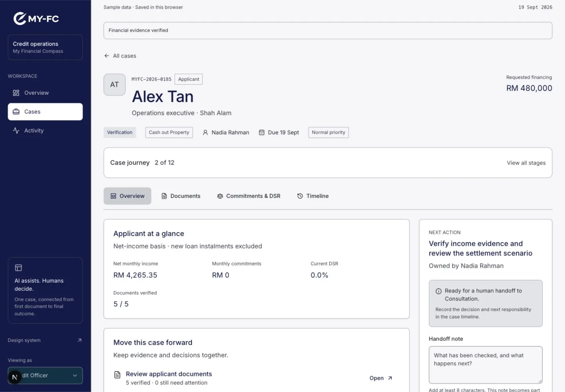Click the Handoff note text area

486,365
